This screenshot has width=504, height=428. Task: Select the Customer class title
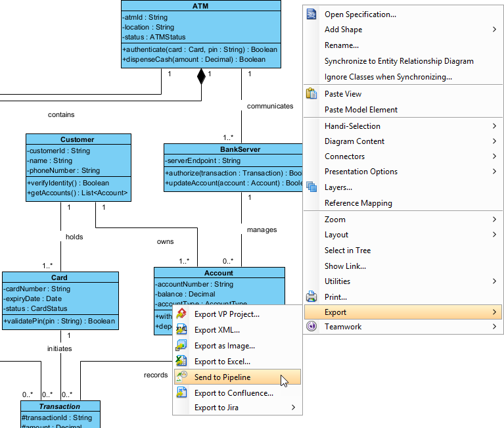pyautogui.click(x=77, y=139)
